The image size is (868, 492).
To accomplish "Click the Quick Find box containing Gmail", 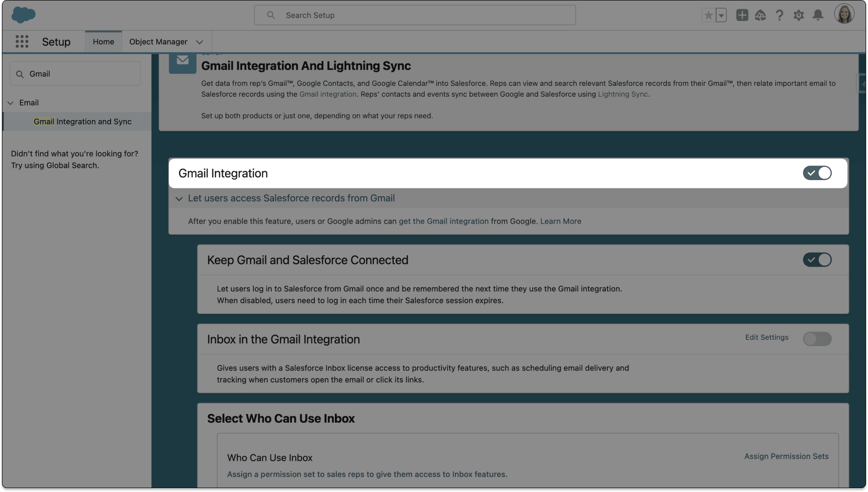I will tap(75, 74).
